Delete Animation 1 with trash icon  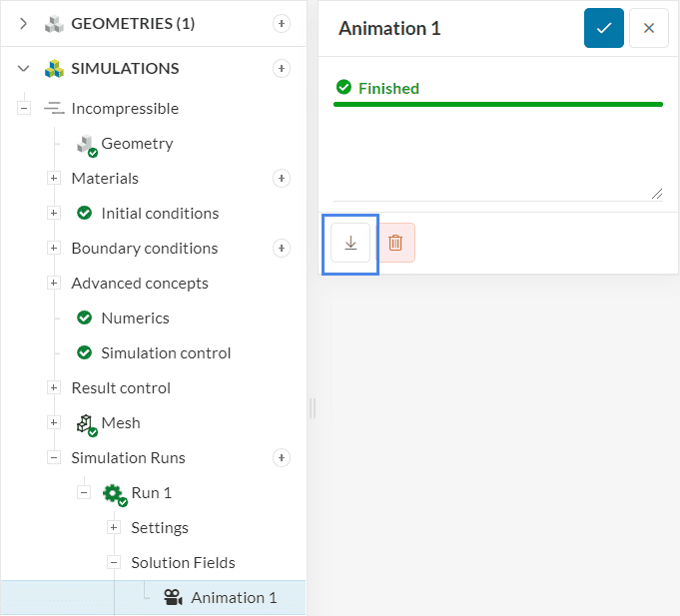(395, 243)
